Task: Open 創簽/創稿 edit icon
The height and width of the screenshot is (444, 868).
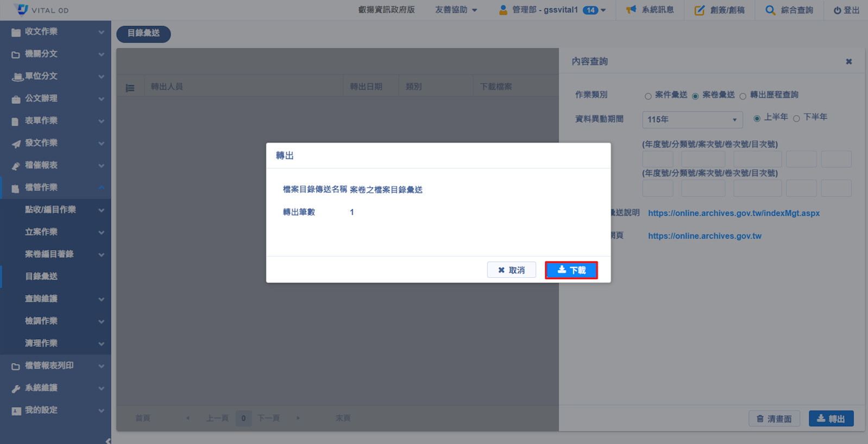Action: coord(700,10)
